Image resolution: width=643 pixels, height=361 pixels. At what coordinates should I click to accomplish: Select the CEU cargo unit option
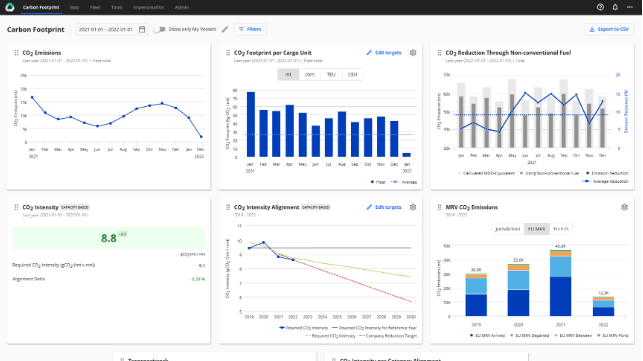[x=352, y=74]
